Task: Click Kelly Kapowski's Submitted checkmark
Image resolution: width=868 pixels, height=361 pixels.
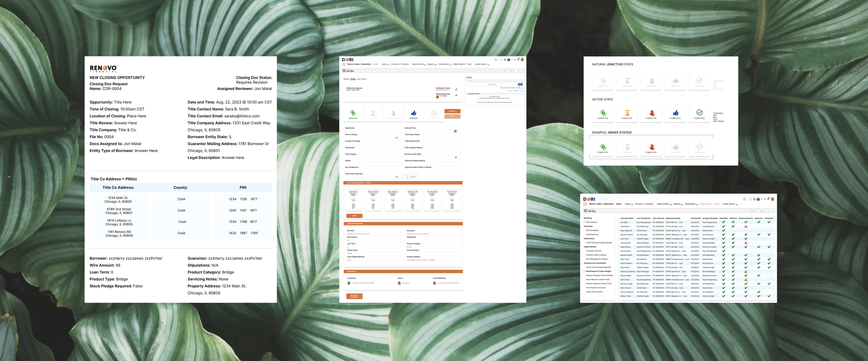Action: pyautogui.click(x=724, y=230)
